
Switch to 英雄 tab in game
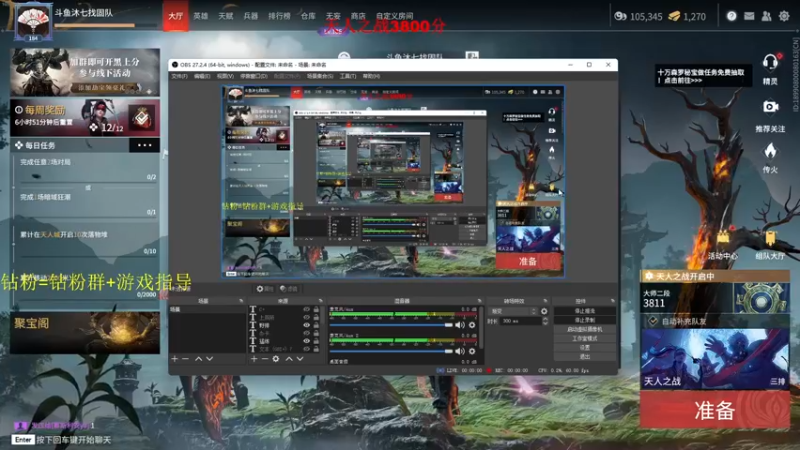(x=201, y=16)
